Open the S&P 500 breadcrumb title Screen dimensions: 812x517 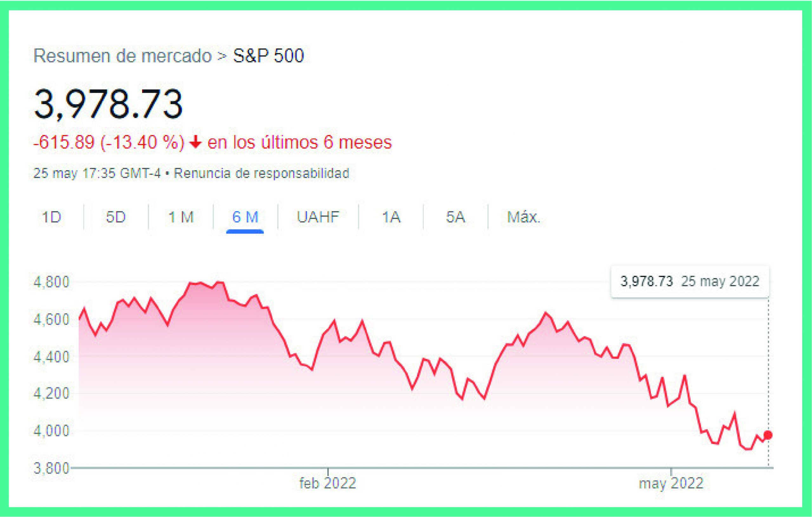[x=268, y=56]
